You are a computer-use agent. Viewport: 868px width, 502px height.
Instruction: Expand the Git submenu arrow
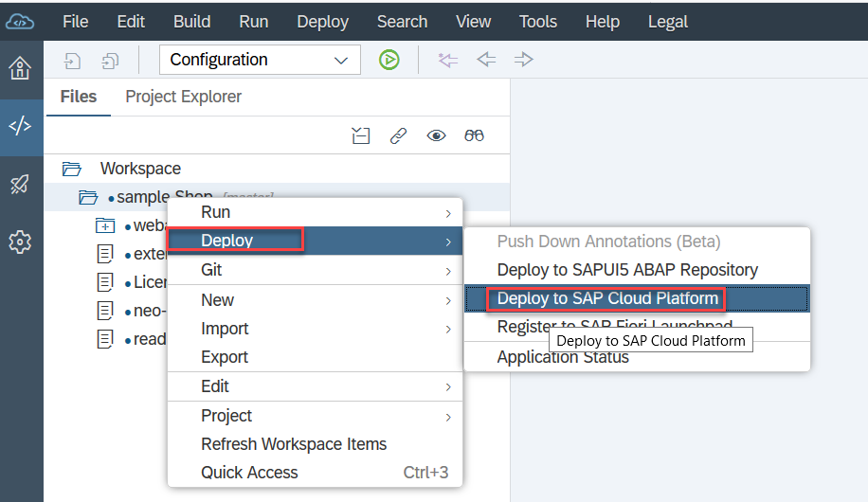(448, 271)
